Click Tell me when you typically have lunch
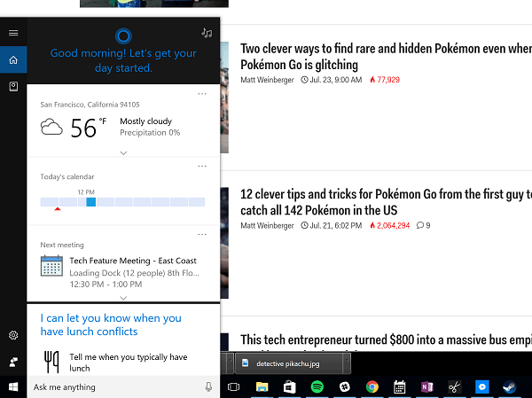Image resolution: width=532 pixels, height=398 pixels. (x=129, y=363)
